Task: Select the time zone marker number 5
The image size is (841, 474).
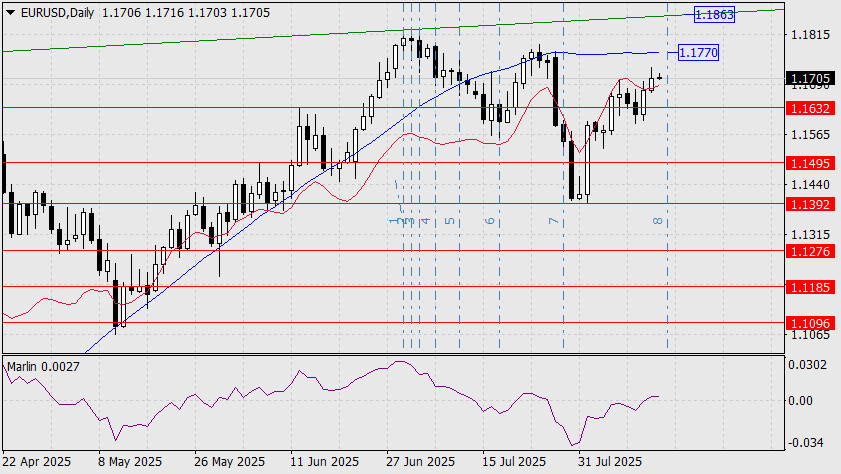Action: pos(450,221)
